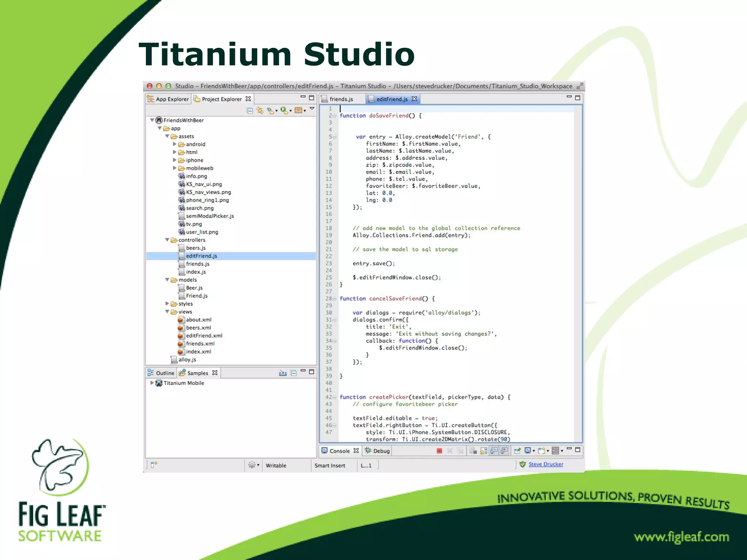Click the status bar new-view icon
Viewport: 747px width, 560px height.
pyautogui.click(x=154, y=464)
